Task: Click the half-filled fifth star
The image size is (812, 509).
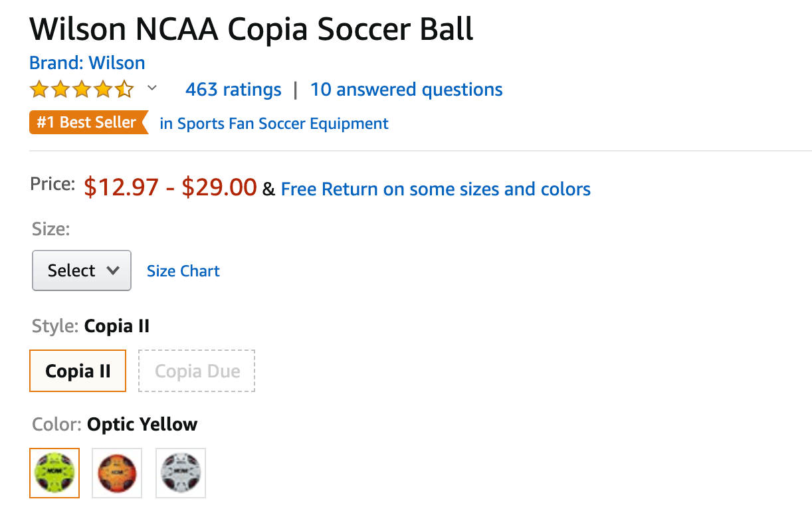Action: click(x=124, y=89)
